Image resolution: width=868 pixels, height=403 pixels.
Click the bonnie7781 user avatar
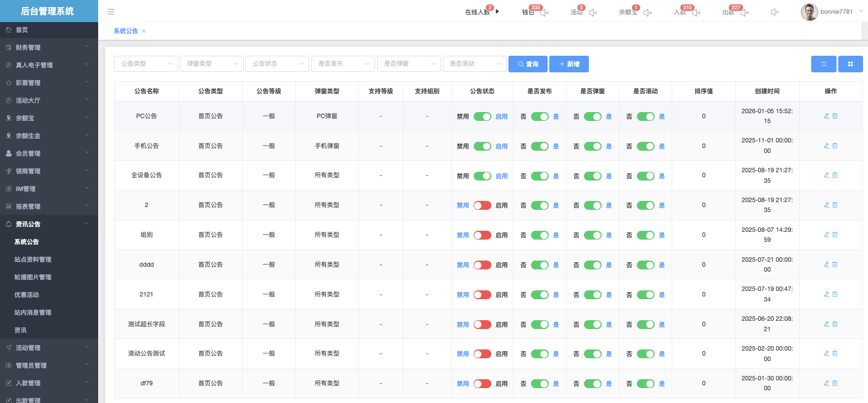pos(809,12)
